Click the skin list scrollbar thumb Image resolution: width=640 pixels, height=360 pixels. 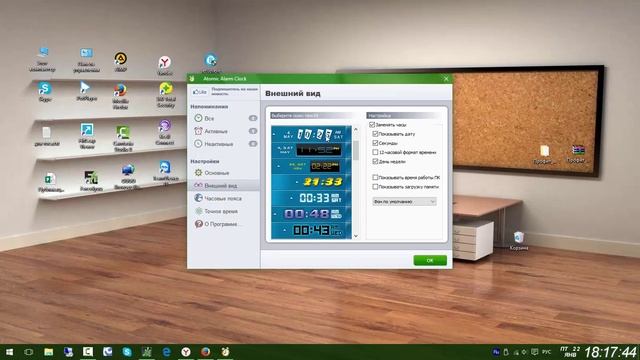(x=356, y=150)
